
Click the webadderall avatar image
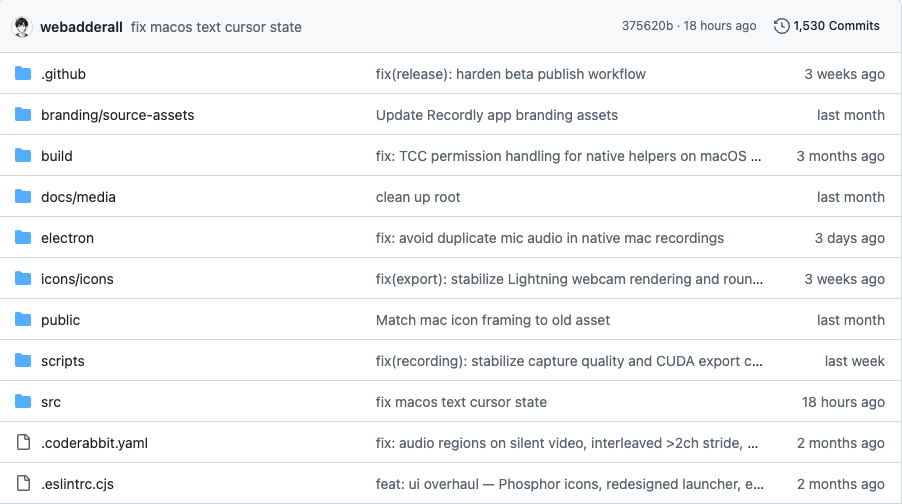point(22,26)
